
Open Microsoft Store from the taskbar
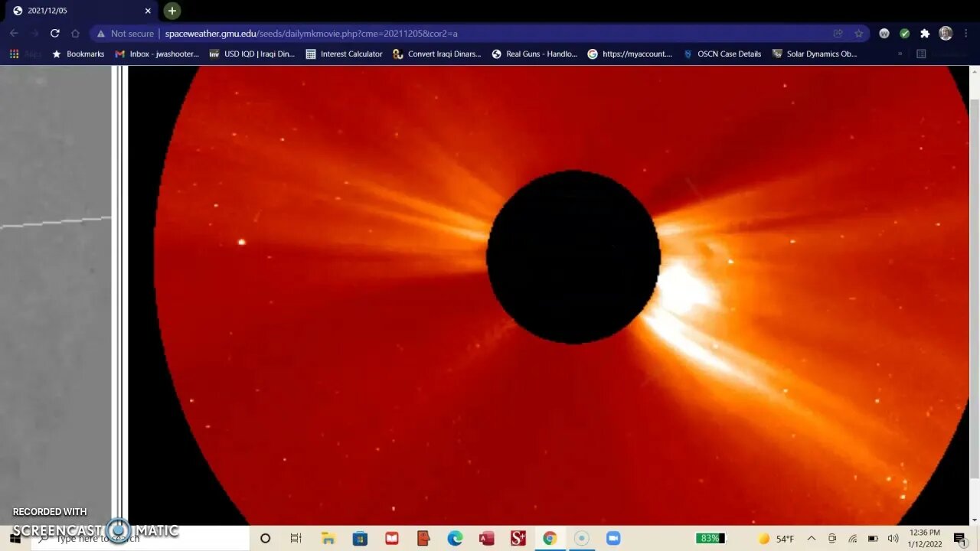360,539
